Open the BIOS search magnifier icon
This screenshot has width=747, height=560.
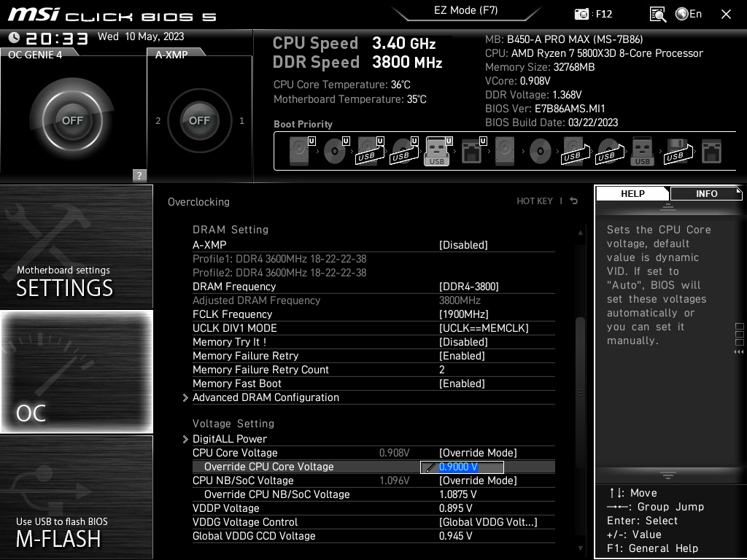[657, 14]
